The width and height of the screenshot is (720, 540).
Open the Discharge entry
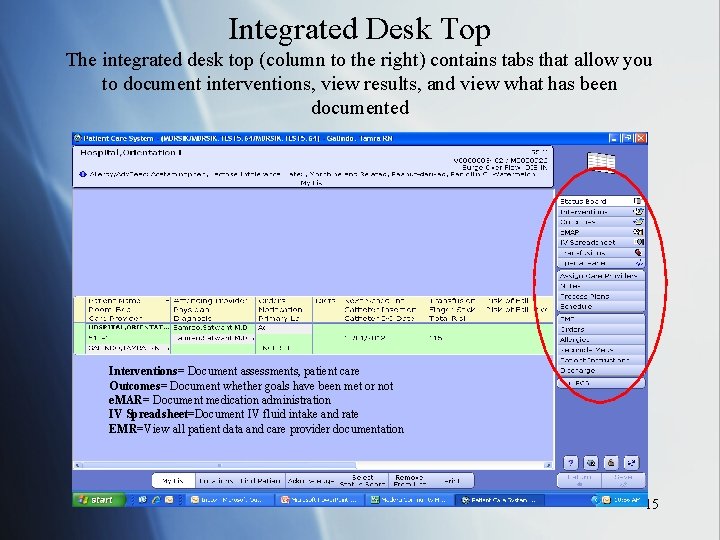tap(601, 370)
